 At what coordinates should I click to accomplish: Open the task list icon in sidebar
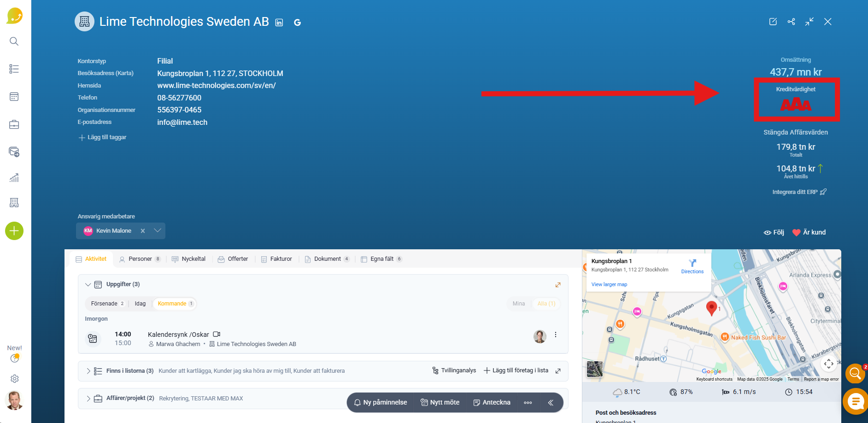point(14,69)
